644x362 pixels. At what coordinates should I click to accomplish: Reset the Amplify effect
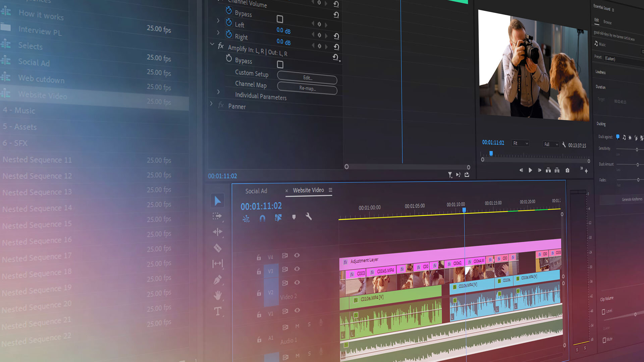point(336,57)
